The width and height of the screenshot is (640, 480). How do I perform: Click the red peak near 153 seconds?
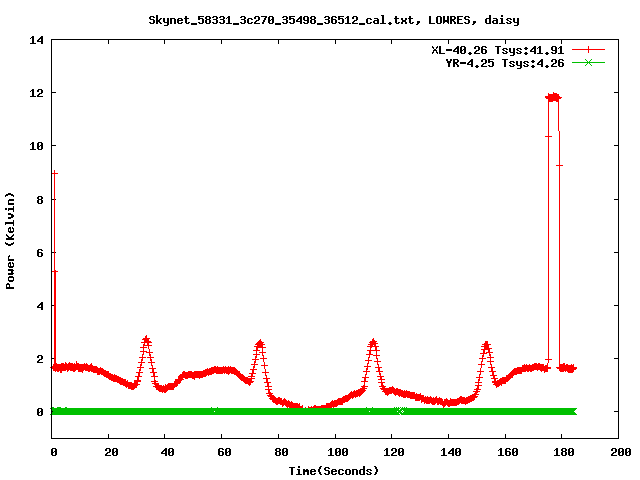point(486,345)
